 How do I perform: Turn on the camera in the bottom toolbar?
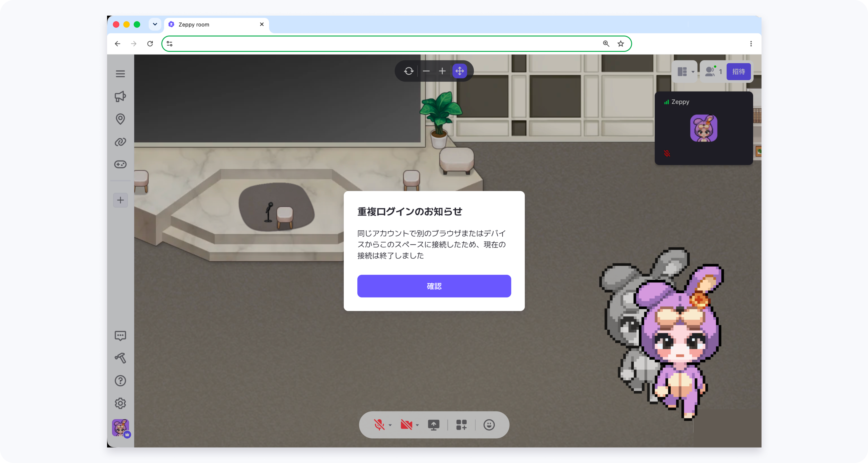point(407,425)
